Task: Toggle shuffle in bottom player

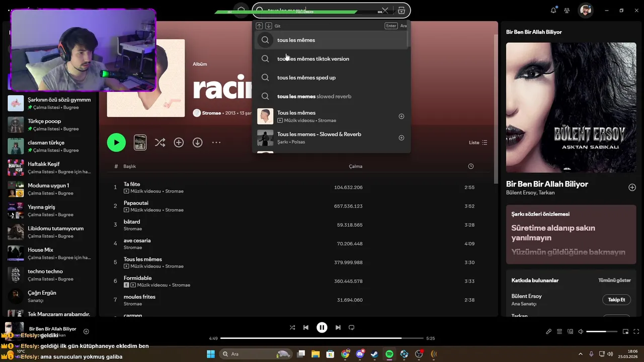Action: pyautogui.click(x=292, y=327)
